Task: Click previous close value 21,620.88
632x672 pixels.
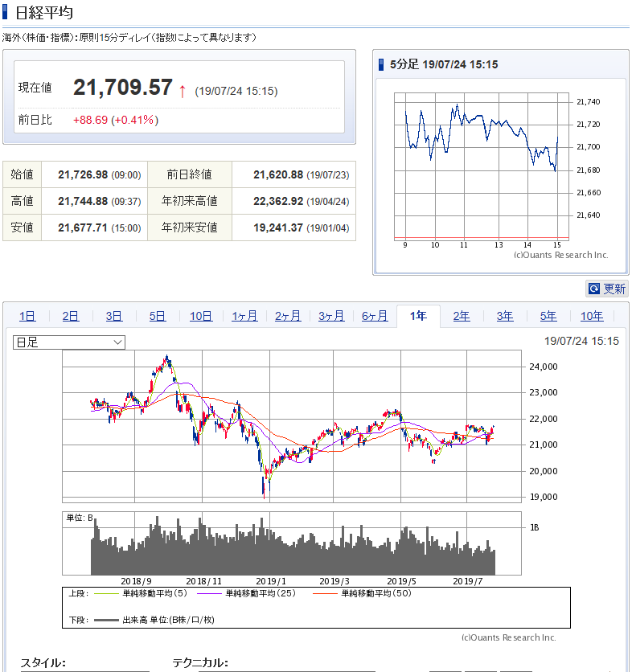Action: (x=278, y=175)
